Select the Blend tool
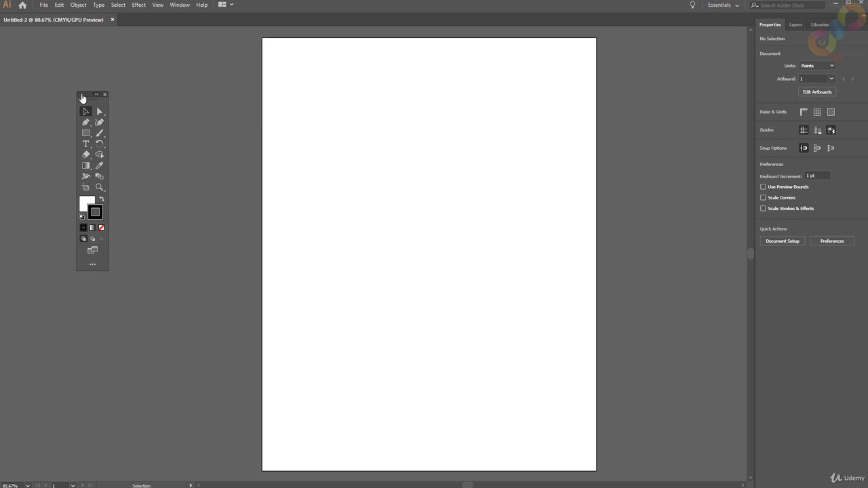Screen dimensions: 868x488 point(99,176)
